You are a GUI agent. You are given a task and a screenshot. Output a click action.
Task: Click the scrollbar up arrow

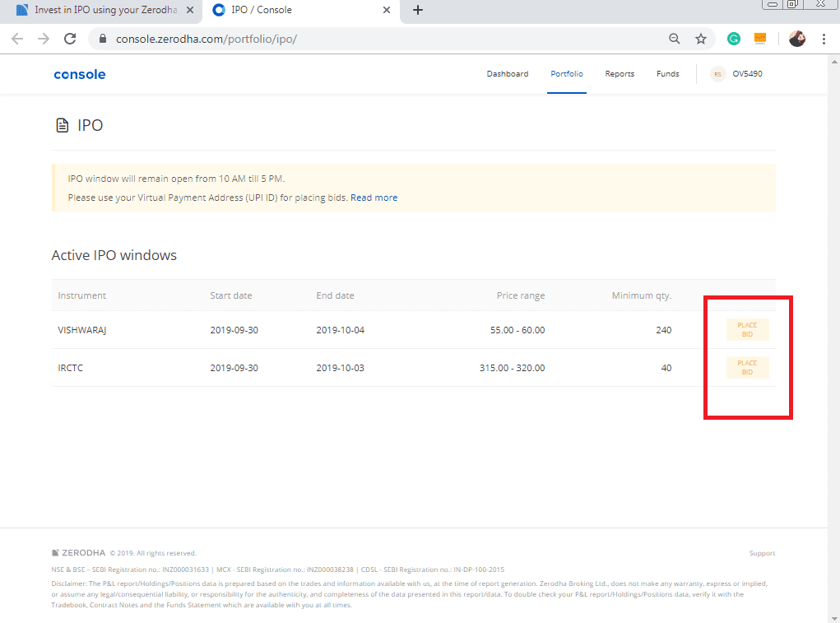click(x=833, y=61)
